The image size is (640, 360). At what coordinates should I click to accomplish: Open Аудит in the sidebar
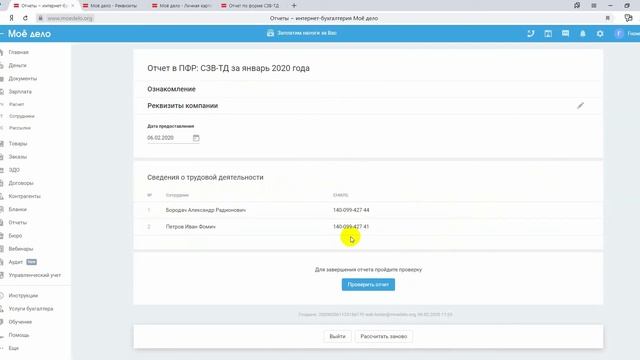coord(16,262)
